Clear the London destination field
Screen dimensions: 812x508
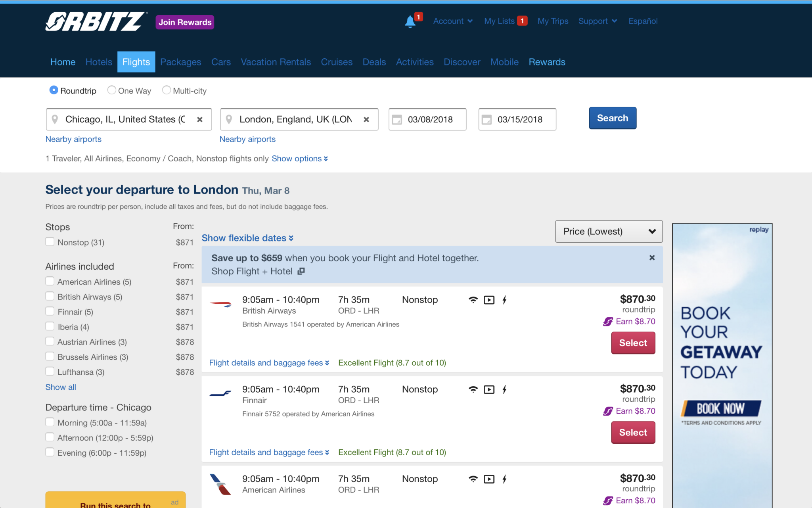(366, 119)
